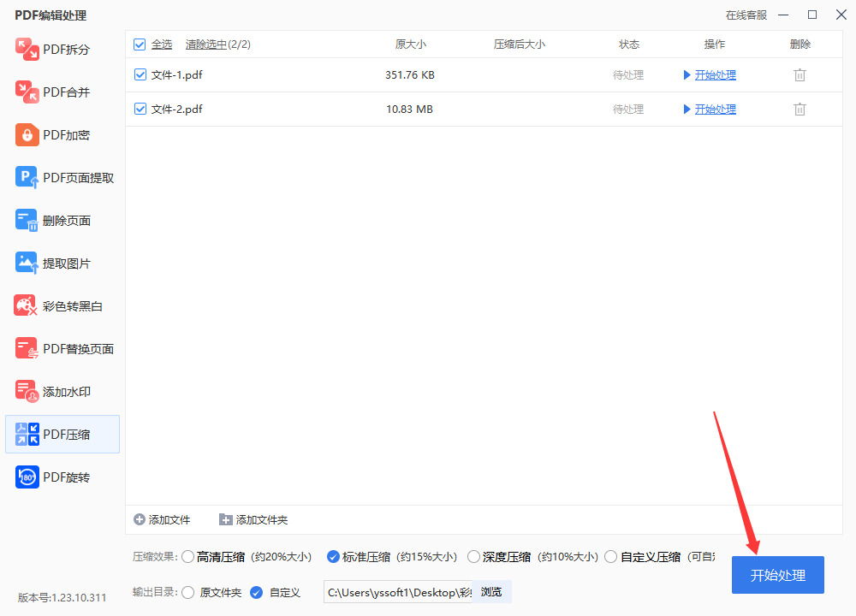
Task: Click the PDF压缩 compress icon
Action: (x=27, y=435)
